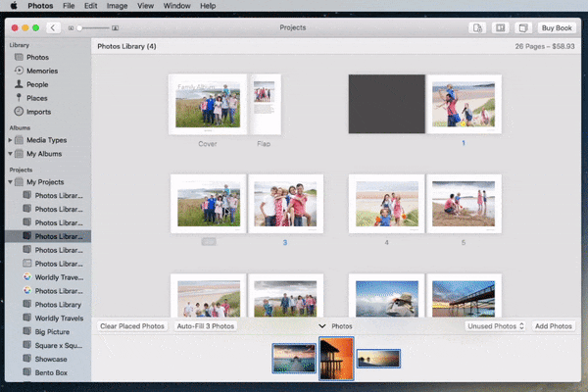This screenshot has width=588, height=392.
Task: Collapse the My Projects disclosure triangle
Action: [x=10, y=182]
